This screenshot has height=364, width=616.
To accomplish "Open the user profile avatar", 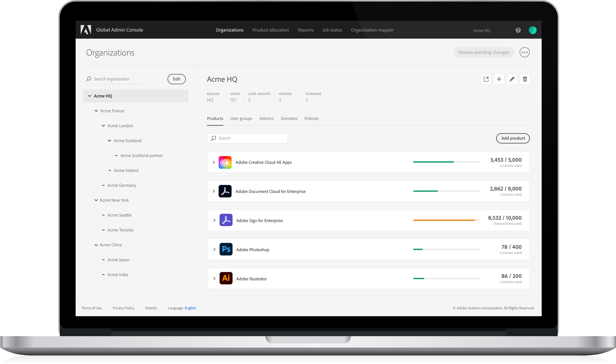I will (533, 30).
